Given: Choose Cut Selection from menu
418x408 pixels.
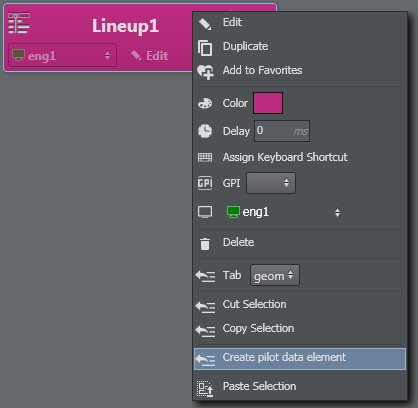Looking at the screenshot, I should click(254, 304).
